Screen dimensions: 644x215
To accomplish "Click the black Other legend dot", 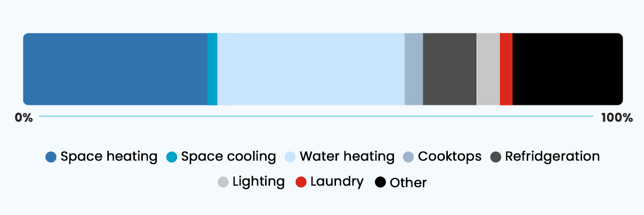I will (380, 182).
